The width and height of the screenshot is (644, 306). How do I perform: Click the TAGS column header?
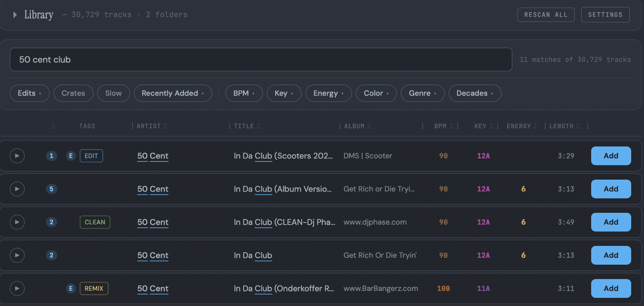pyautogui.click(x=87, y=126)
